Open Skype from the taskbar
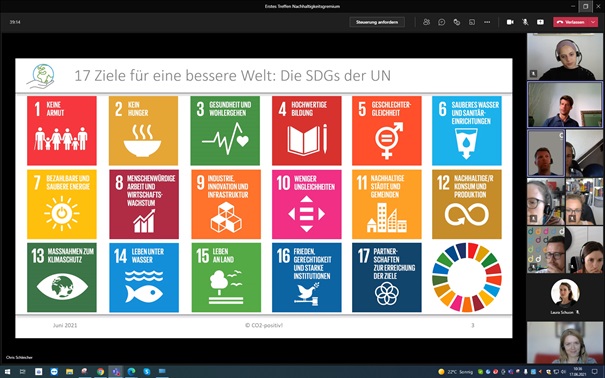 pyautogui.click(x=147, y=372)
